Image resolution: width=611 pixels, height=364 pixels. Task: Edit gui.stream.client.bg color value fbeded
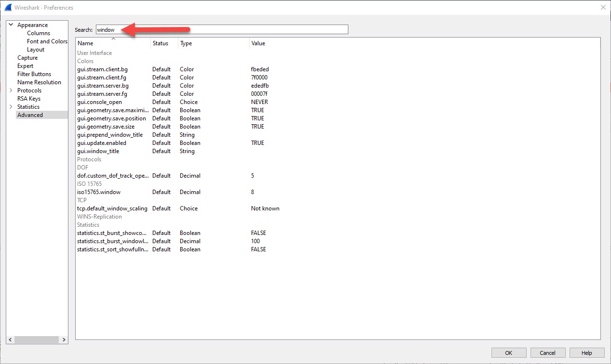260,69
